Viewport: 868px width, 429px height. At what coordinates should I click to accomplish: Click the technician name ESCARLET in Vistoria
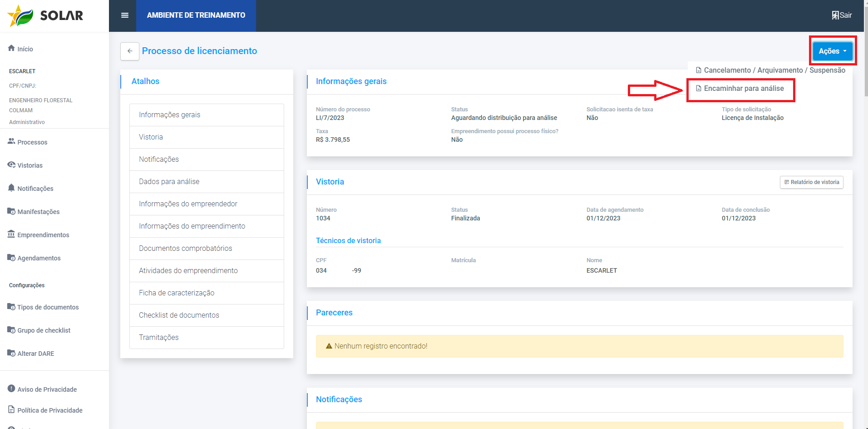602,270
